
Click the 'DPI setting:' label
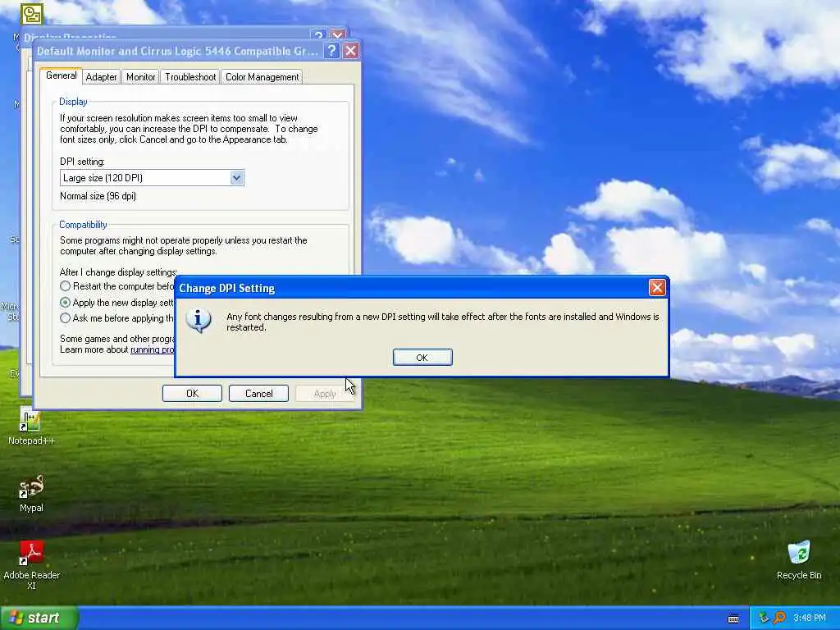pos(82,162)
